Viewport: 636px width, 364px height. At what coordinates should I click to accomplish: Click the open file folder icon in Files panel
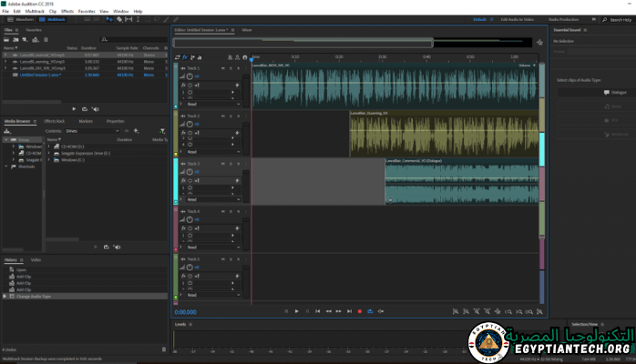[x=8, y=39]
